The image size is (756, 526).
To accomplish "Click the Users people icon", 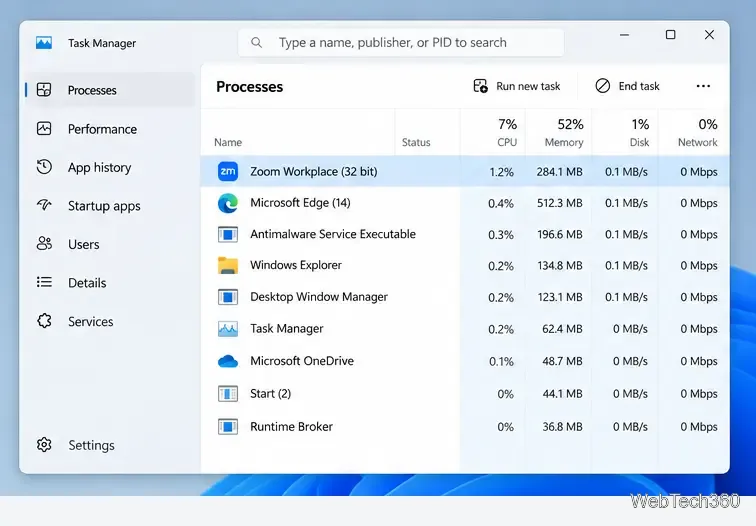I will coord(44,243).
